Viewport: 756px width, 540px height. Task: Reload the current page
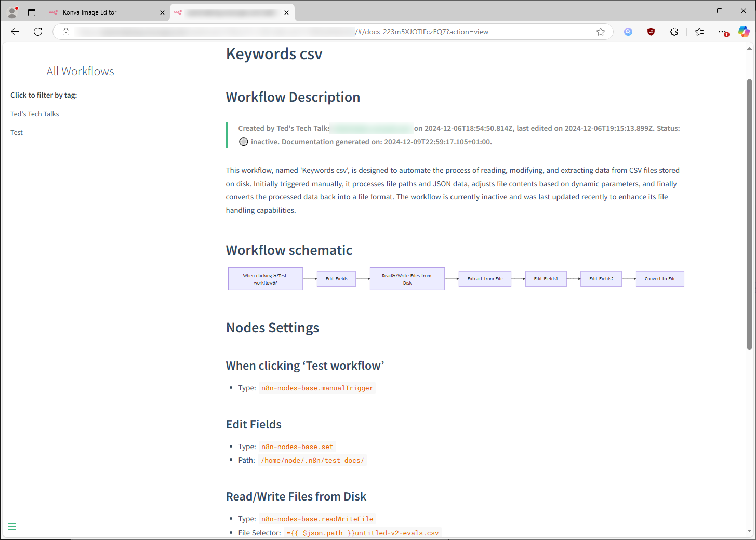tap(38, 32)
